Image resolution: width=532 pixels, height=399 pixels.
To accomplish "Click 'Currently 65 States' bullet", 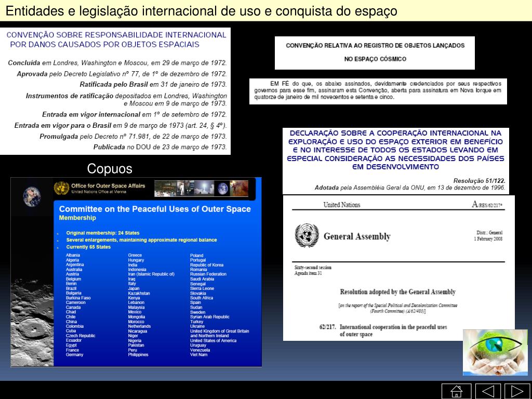I will click(88, 247).
